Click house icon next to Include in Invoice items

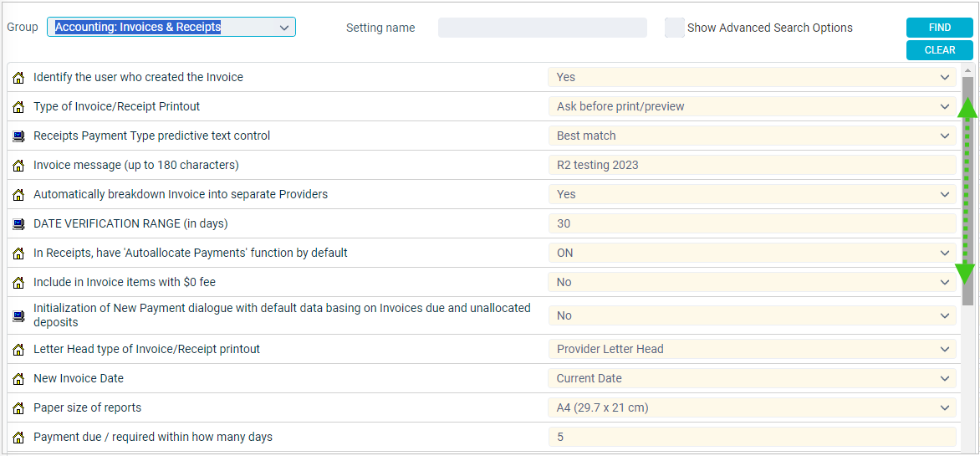click(x=18, y=282)
